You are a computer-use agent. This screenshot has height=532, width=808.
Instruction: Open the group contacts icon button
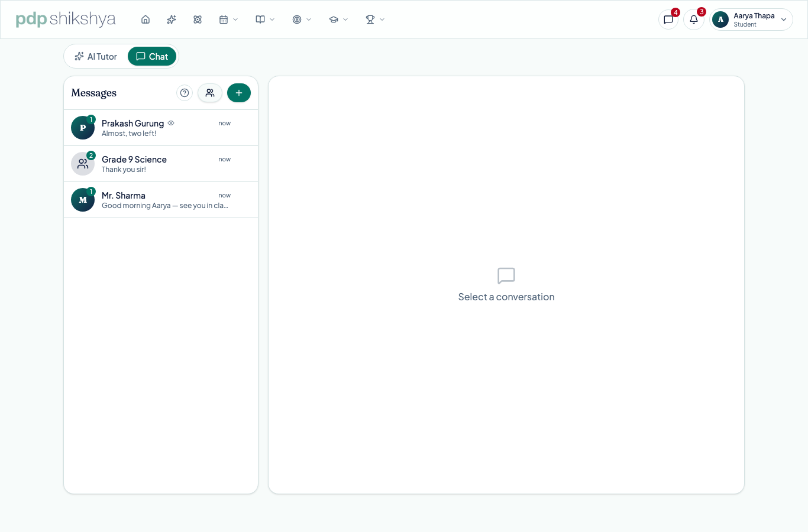[x=210, y=93]
